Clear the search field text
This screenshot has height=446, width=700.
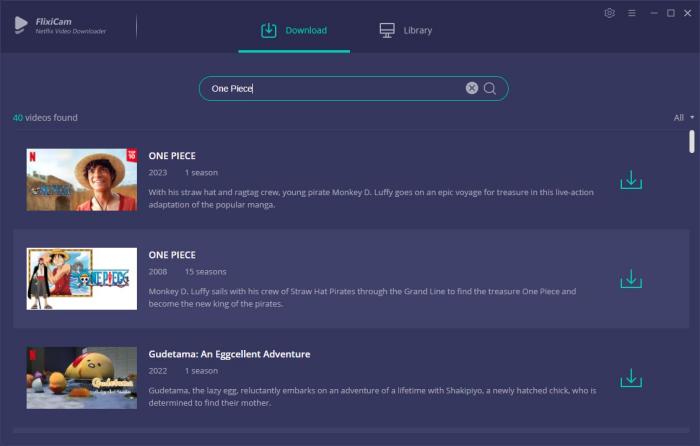(x=471, y=88)
